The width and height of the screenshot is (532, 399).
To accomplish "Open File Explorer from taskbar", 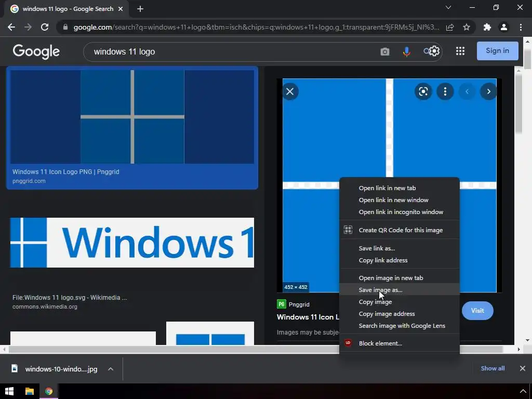I will coord(30,391).
